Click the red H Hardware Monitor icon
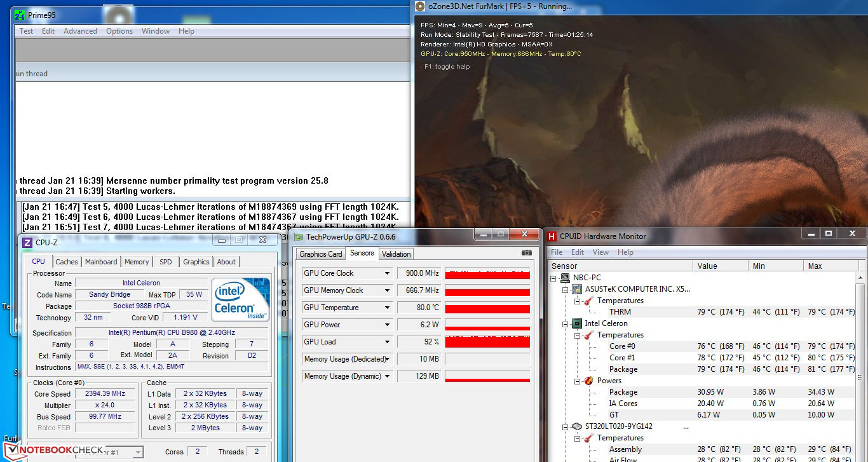This screenshot has height=462, width=868. coord(552,236)
